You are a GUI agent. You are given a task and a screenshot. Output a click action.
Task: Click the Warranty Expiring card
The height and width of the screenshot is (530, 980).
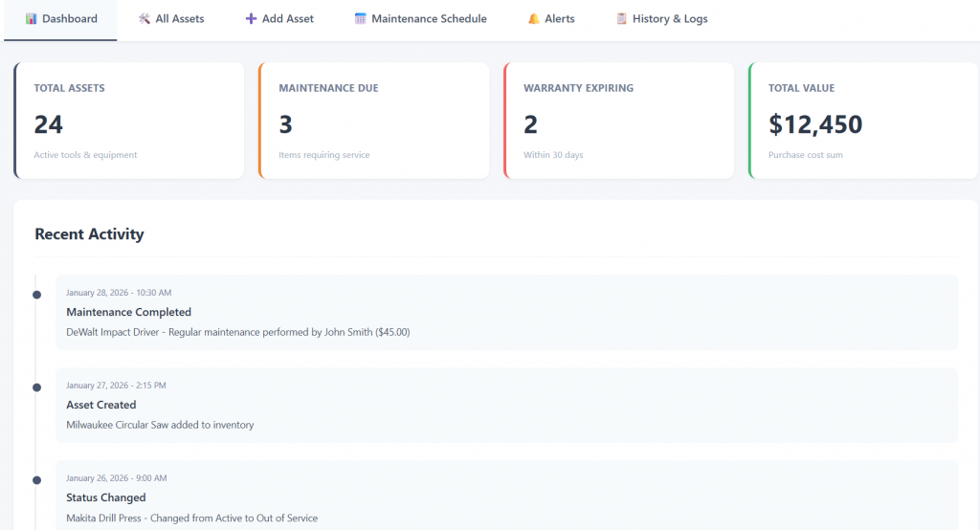(619, 121)
